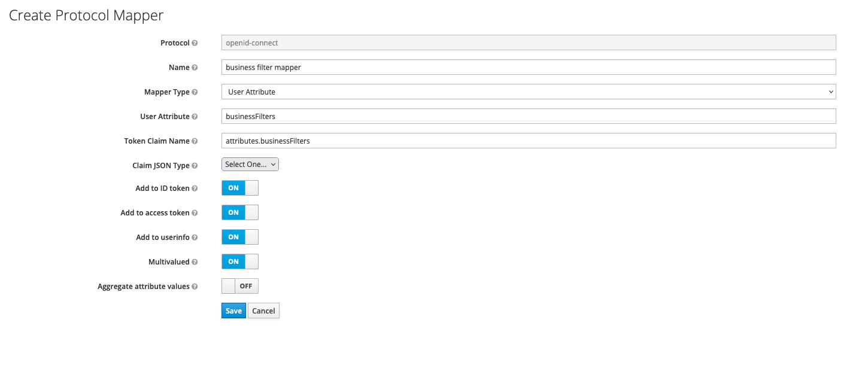Click the Token Claim Name help icon
Image resolution: width=868 pixels, height=365 pixels.
click(x=195, y=141)
